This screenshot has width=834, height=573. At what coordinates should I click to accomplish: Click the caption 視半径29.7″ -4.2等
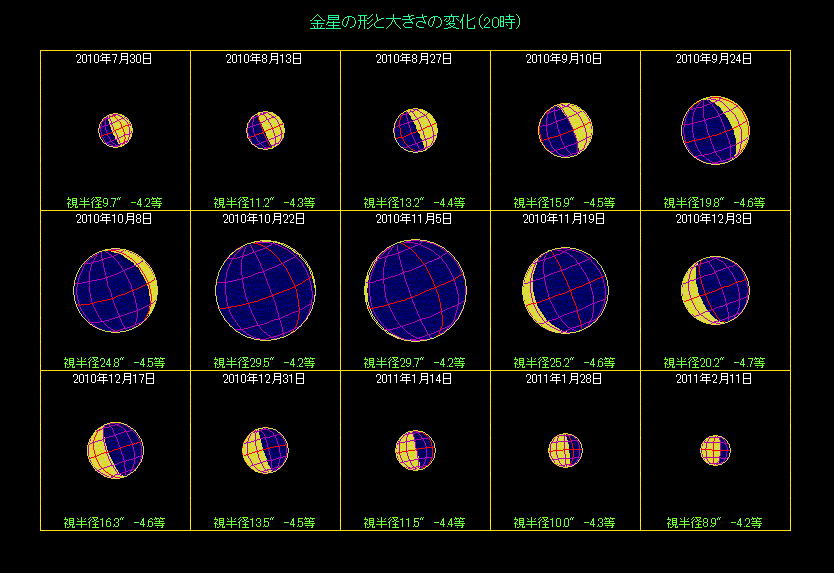click(414, 362)
